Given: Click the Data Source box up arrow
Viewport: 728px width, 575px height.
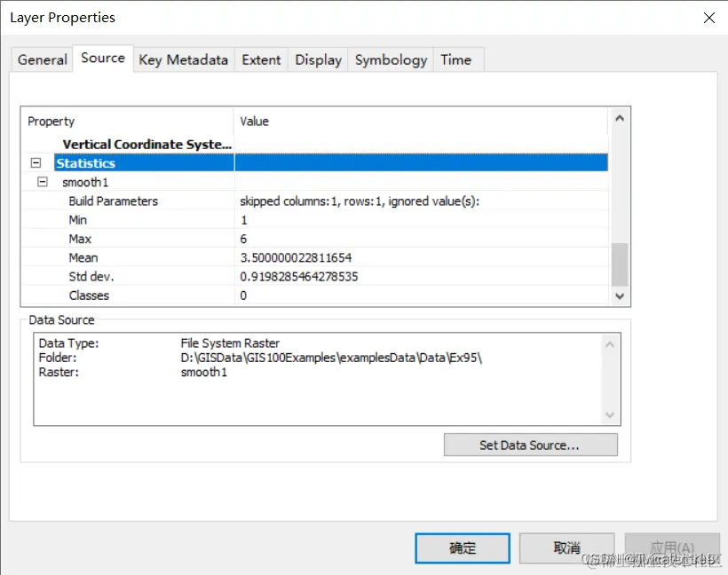Looking at the screenshot, I should [610, 344].
